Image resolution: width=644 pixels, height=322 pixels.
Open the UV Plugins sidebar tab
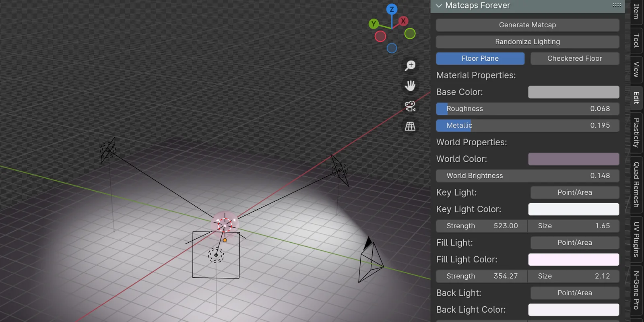pos(636,239)
